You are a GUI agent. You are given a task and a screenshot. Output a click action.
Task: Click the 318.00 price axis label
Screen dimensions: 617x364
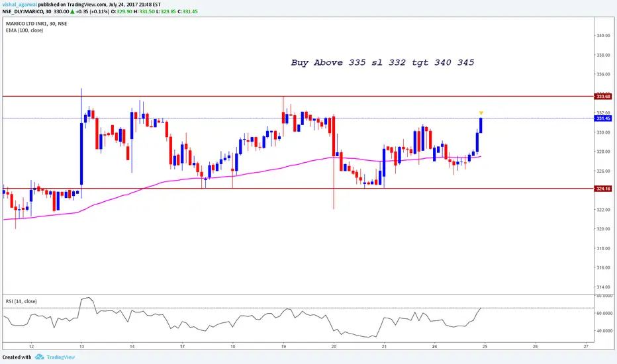tap(603, 248)
